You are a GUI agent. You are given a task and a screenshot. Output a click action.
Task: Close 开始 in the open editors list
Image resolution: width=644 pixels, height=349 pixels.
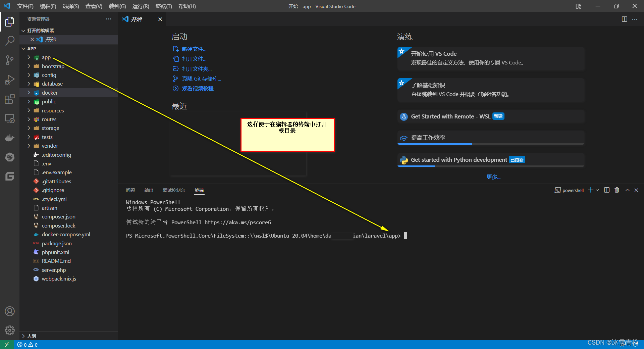click(x=32, y=40)
